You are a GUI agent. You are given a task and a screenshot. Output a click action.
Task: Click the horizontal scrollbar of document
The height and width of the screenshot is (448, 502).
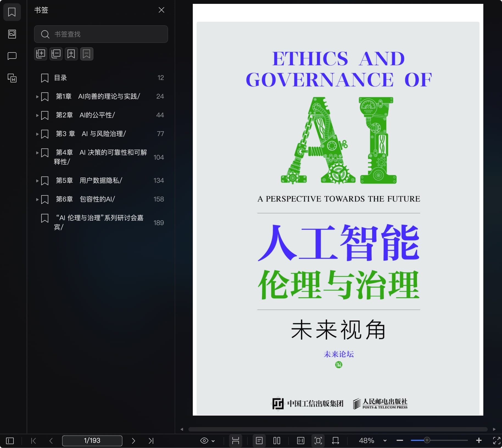click(x=338, y=429)
